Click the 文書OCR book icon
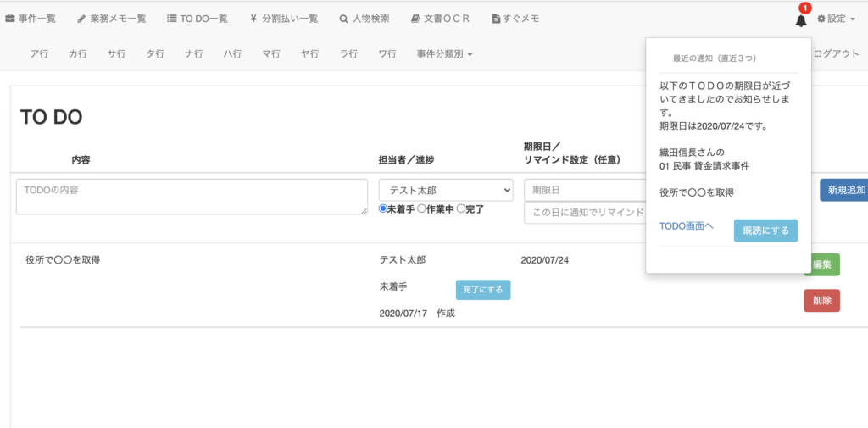Screen dimensions: 868x428 click(x=415, y=19)
